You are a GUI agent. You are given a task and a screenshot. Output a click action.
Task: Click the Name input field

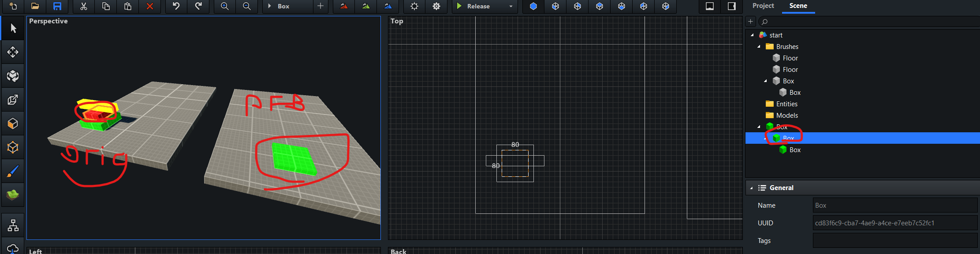click(x=895, y=205)
